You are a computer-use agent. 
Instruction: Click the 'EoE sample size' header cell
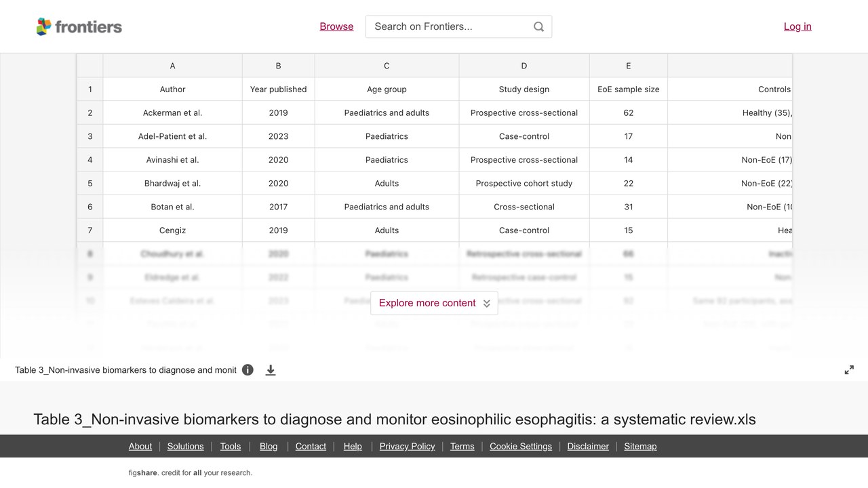tap(629, 89)
